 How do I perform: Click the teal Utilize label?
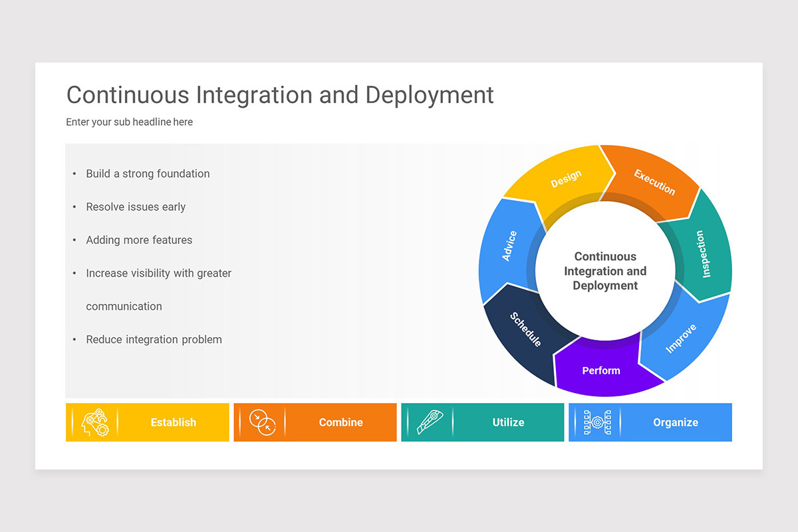pos(508,422)
